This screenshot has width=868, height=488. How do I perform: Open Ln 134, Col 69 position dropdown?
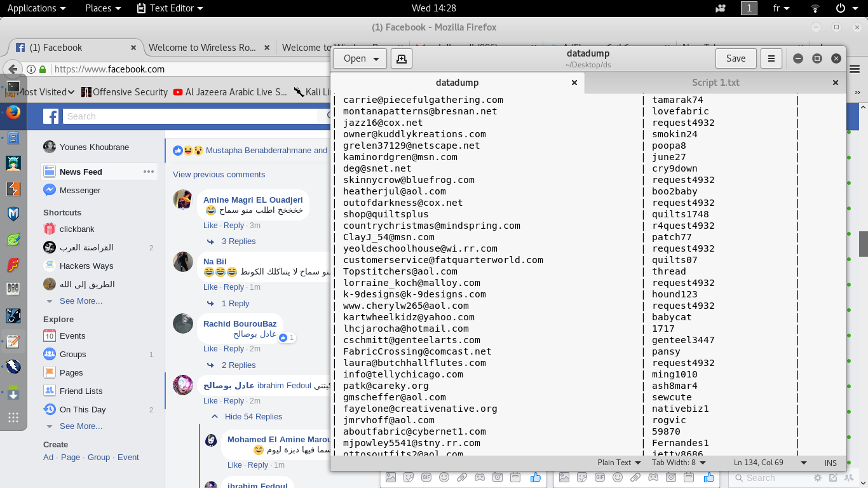pos(770,463)
